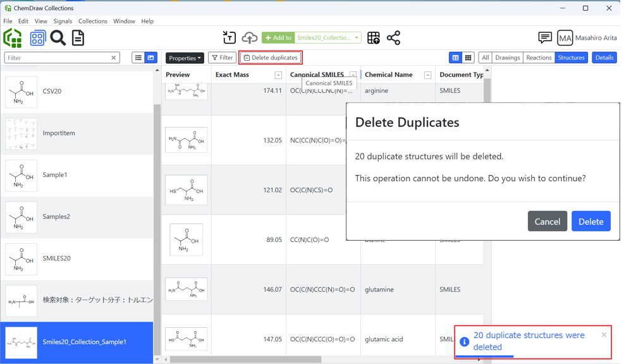Click the table export icon
Viewport: 624px width, 364px height.
pos(374,38)
